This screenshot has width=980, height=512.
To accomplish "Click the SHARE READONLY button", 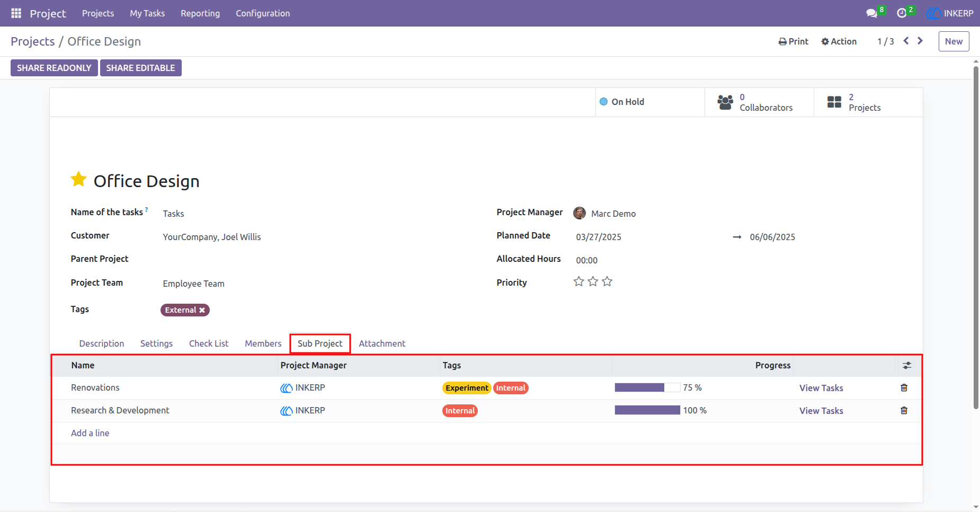I will tap(54, 68).
